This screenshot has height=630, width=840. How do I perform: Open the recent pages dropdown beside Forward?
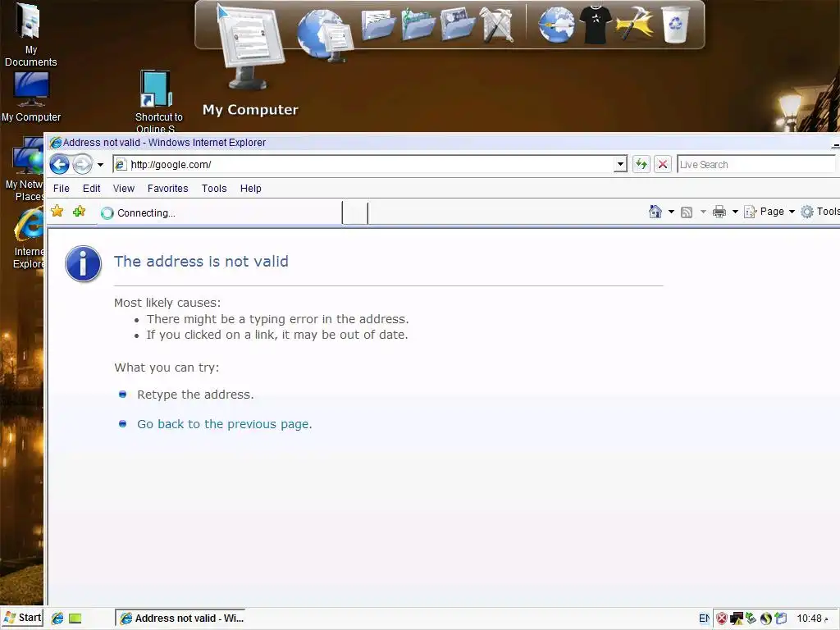tap(100, 165)
